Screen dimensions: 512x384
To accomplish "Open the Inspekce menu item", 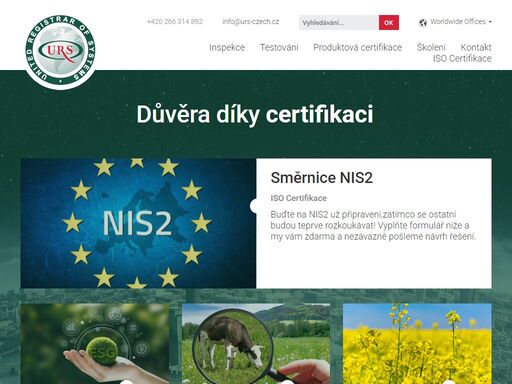I will click(227, 47).
